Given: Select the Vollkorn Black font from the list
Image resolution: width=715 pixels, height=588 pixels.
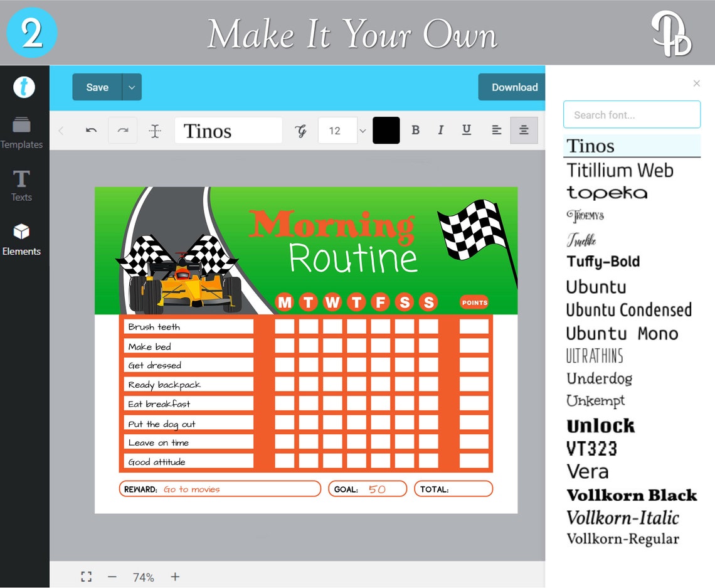Looking at the screenshot, I should [631, 495].
